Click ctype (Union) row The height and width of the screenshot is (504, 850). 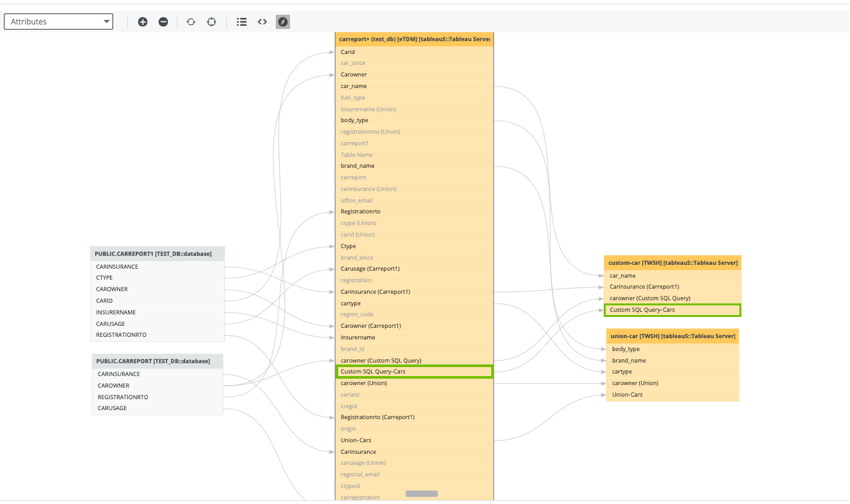pyautogui.click(x=415, y=223)
